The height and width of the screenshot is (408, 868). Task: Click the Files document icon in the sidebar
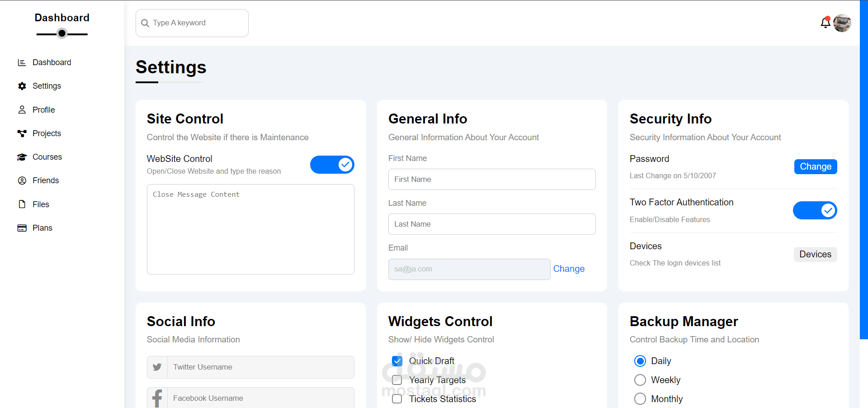click(x=22, y=204)
